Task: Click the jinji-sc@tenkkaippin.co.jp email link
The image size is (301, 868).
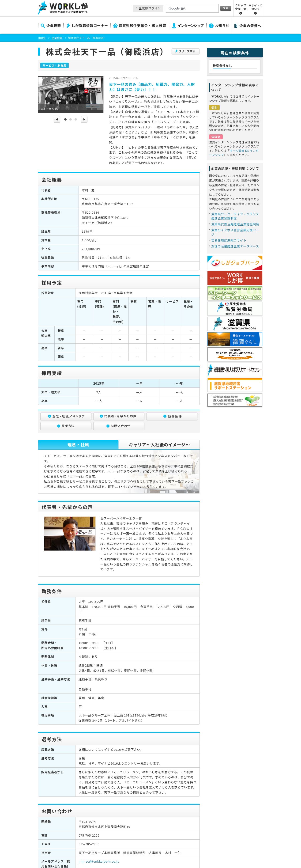Action: click(99, 861)
